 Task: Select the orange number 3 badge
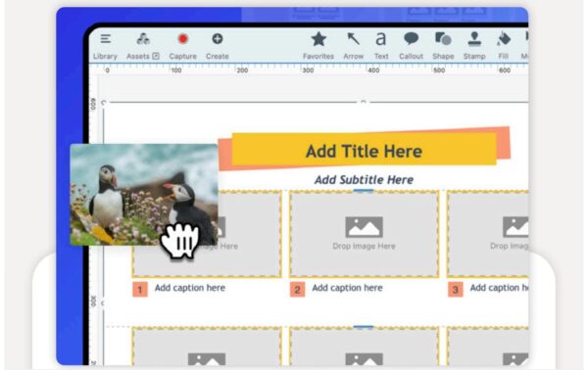tap(456, 290)
